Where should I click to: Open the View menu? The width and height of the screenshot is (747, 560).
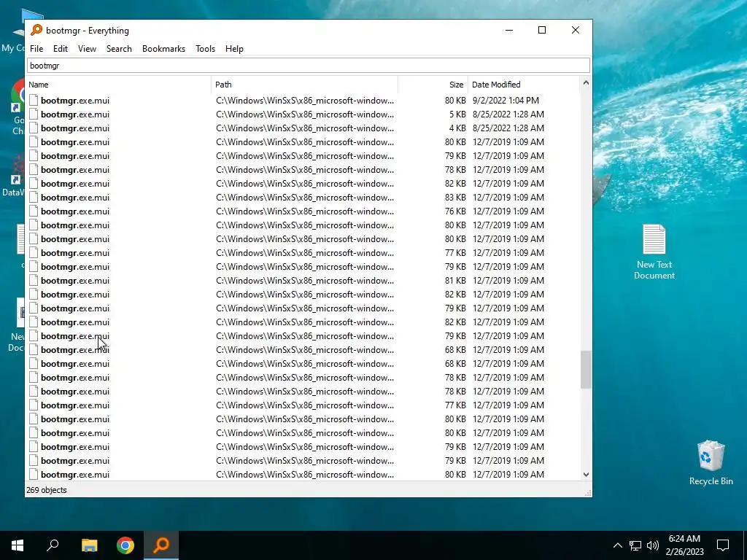[88, 49]
